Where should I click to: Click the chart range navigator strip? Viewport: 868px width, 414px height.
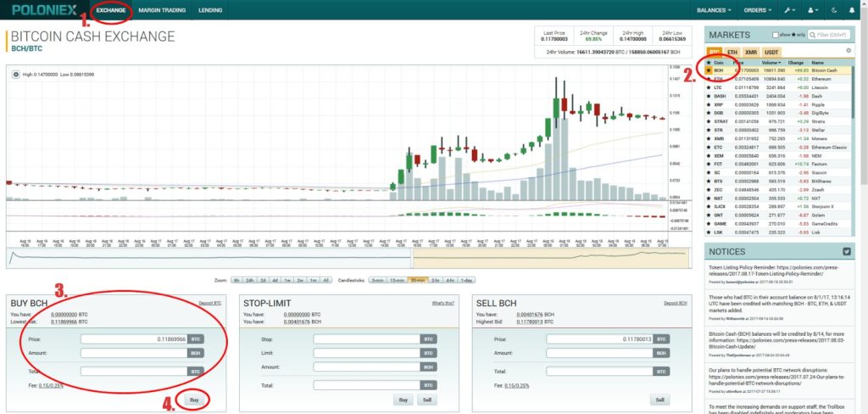339,254
